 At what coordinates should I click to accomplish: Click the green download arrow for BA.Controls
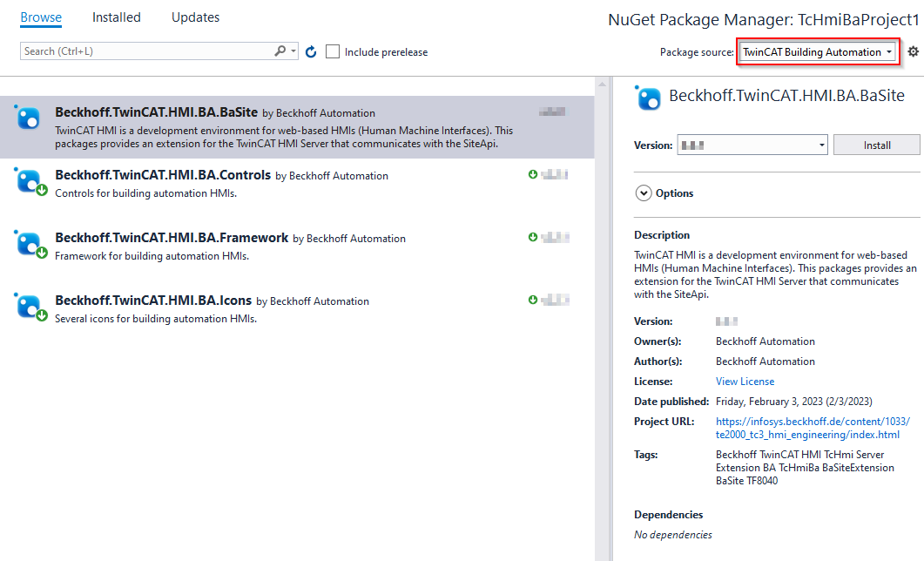533,174
